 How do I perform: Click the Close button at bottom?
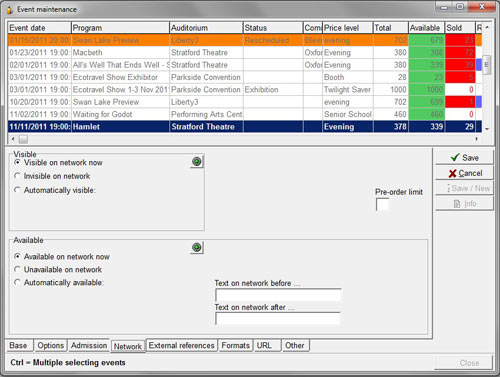pos(464,363)
